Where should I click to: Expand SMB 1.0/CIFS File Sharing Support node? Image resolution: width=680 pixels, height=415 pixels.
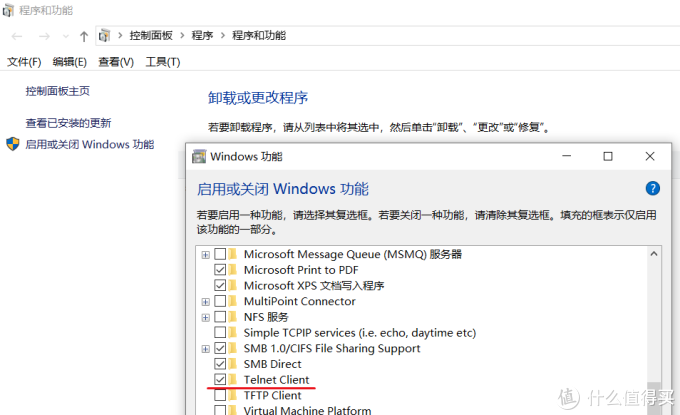(x=205, y=349)
